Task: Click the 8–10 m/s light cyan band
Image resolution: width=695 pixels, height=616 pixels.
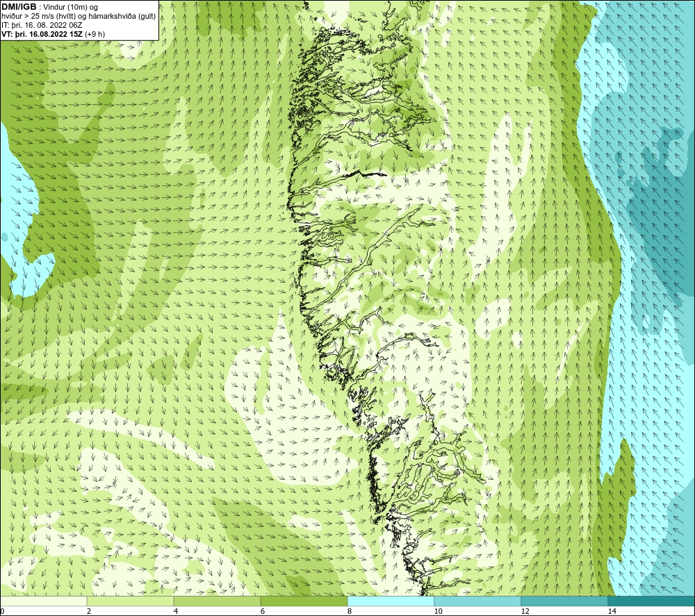Action: point(391,601)
